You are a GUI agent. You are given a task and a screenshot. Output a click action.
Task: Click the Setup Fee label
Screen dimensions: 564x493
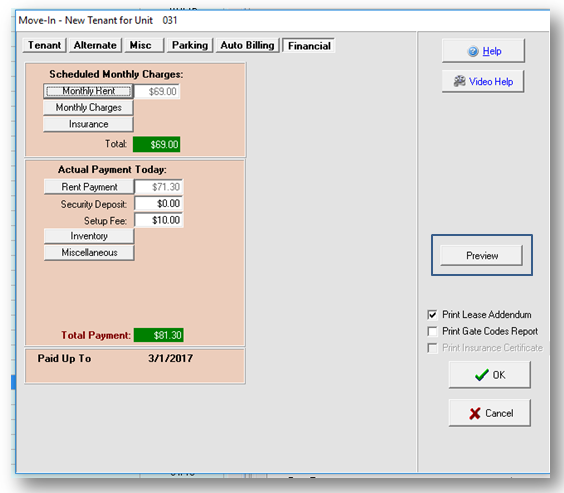tap(105, 221)
